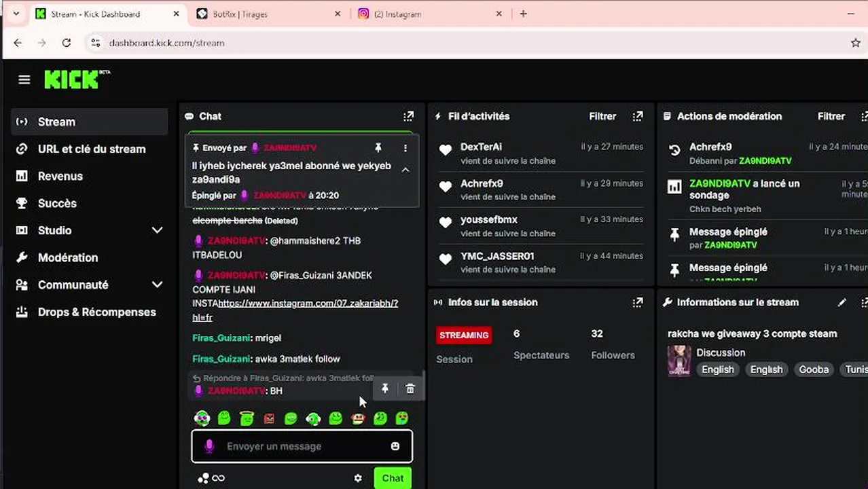Open the three-dot options of the pinned message

(x=405, y=147)
